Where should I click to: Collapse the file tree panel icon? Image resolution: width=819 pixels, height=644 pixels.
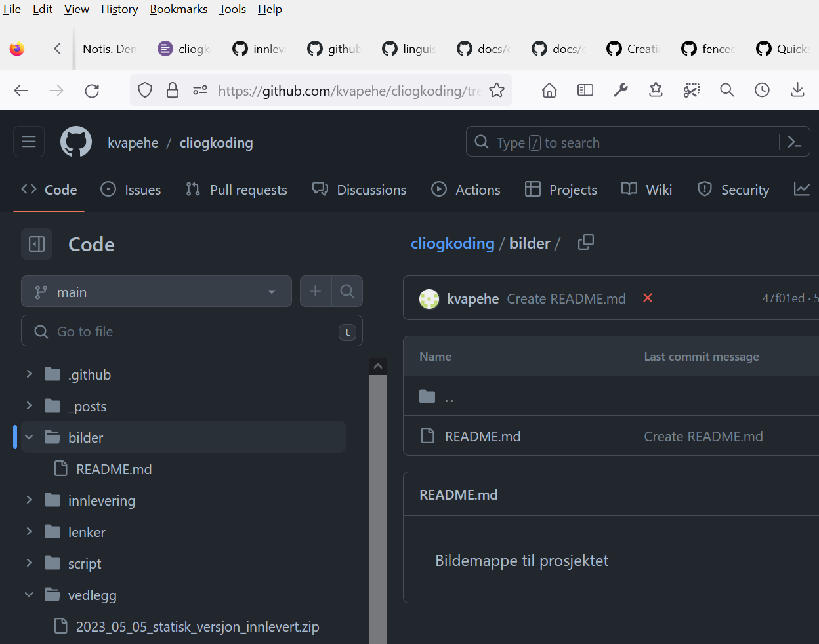point(36,243)
